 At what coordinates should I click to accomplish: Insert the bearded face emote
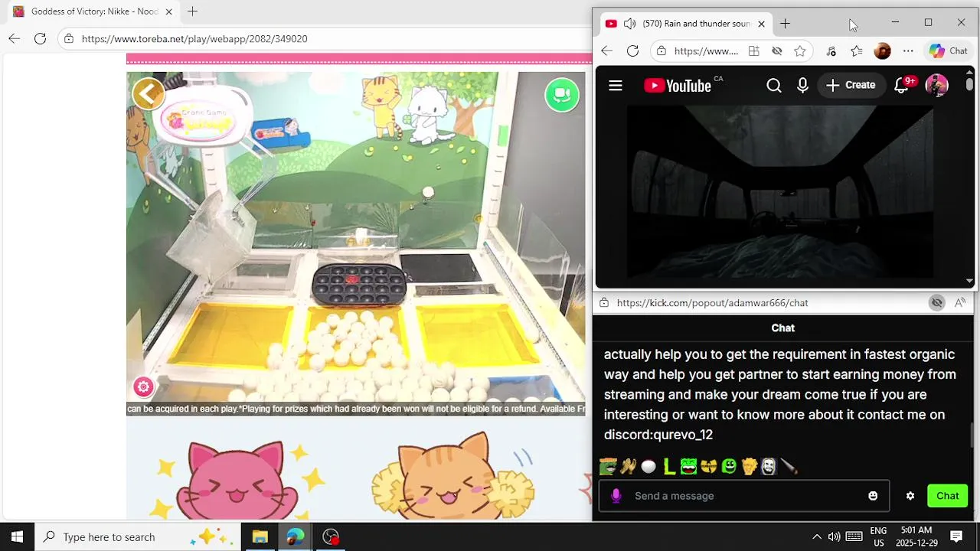pyautogui.click(x=769, y=466)
